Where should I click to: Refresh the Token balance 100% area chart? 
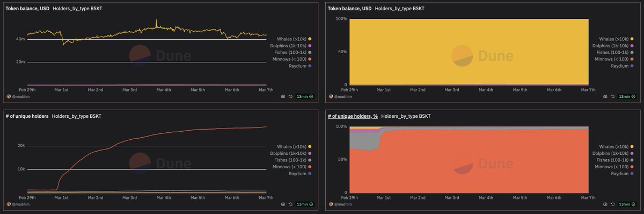612,96
